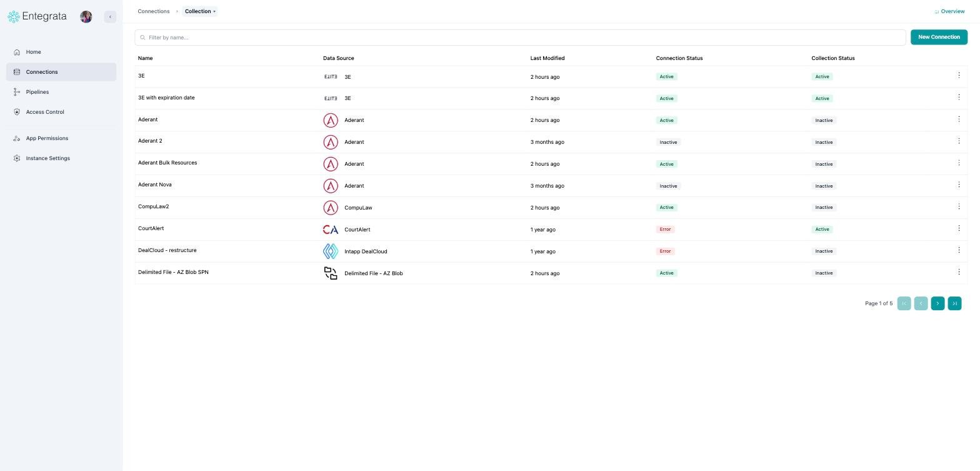Click the 'Page 1 of 5' indicator
This screenshot has width=980, height=471.
coord(879,303)
